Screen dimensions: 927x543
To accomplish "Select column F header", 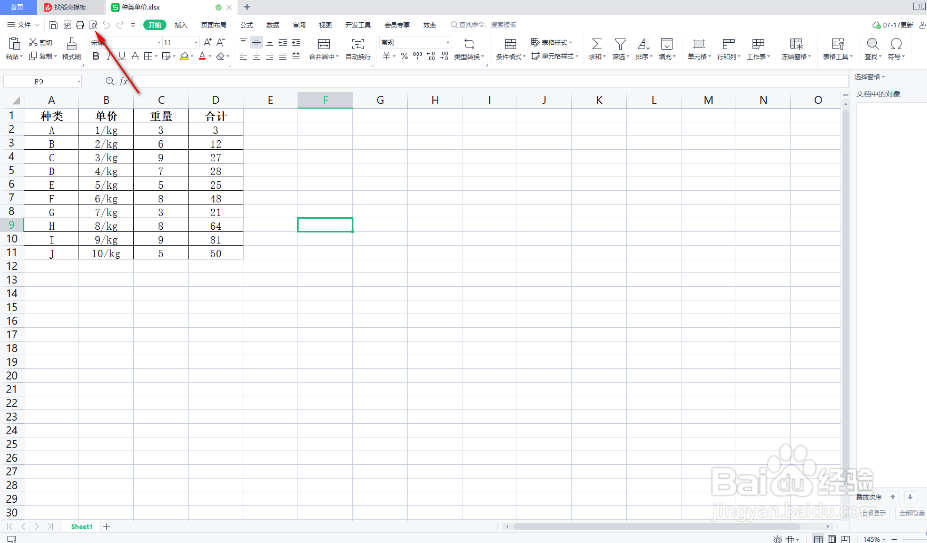I will [325, 100].
